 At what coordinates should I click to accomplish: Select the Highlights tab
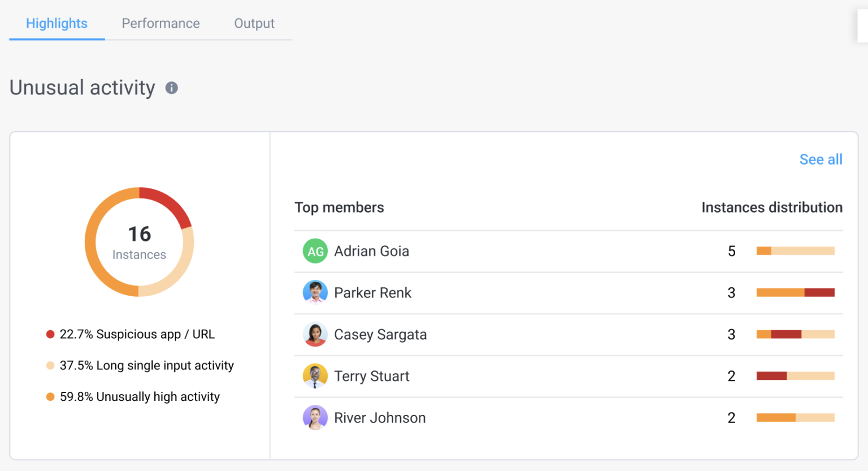57,23
